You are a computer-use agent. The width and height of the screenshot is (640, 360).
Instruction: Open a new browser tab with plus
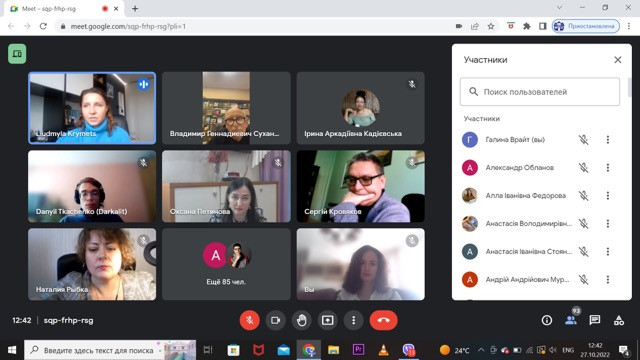135,9
